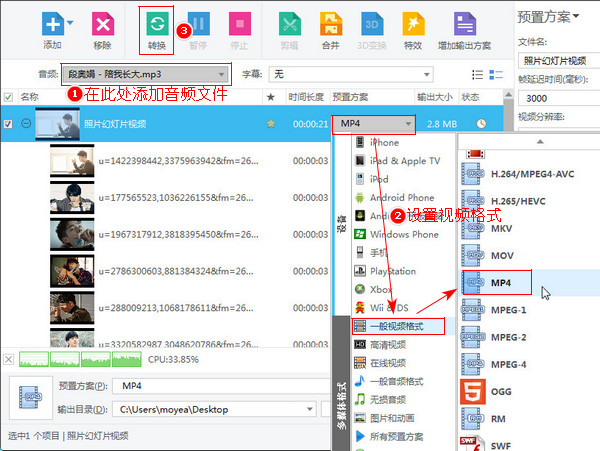
Task: Click the 增加输出方案 icon
Action: [465, 24]
